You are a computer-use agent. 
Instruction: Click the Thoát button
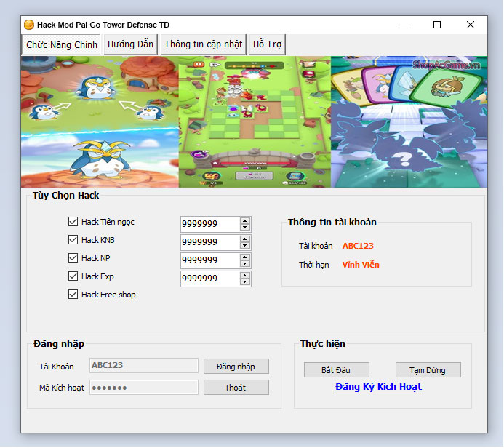coord(236,387)
